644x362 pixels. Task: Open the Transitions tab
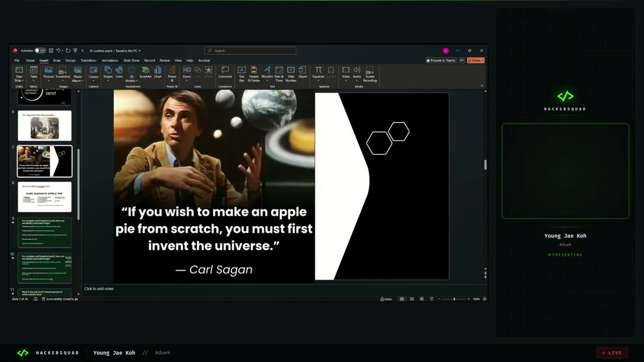pos(89,60)
